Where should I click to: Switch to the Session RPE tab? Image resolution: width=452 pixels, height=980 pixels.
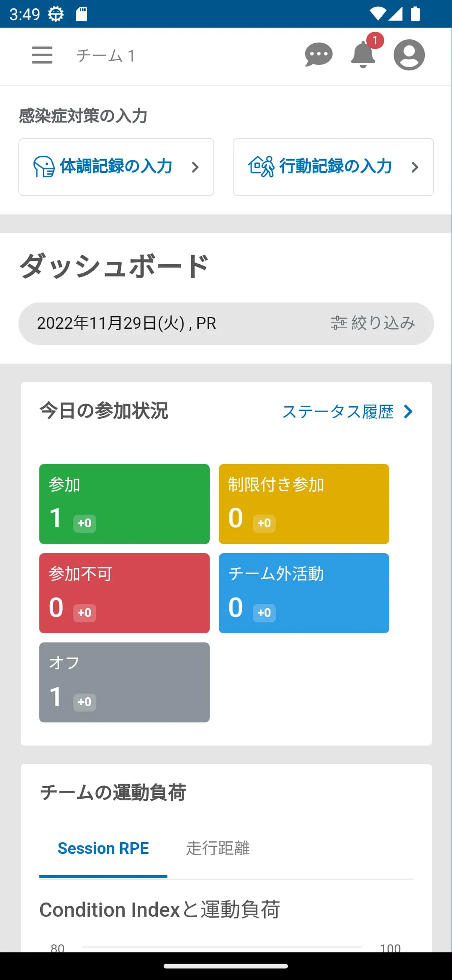click(103, 848)
